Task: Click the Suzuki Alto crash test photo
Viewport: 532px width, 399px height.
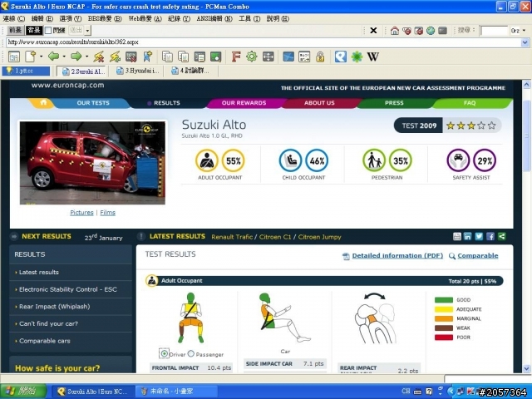Action: click(92, 163)
